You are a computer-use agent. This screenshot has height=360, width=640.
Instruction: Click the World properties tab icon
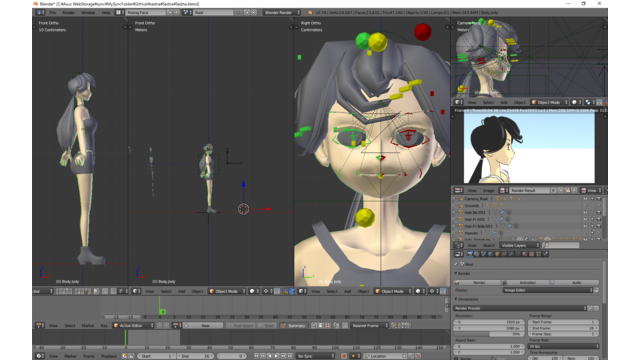click(490, 254)
